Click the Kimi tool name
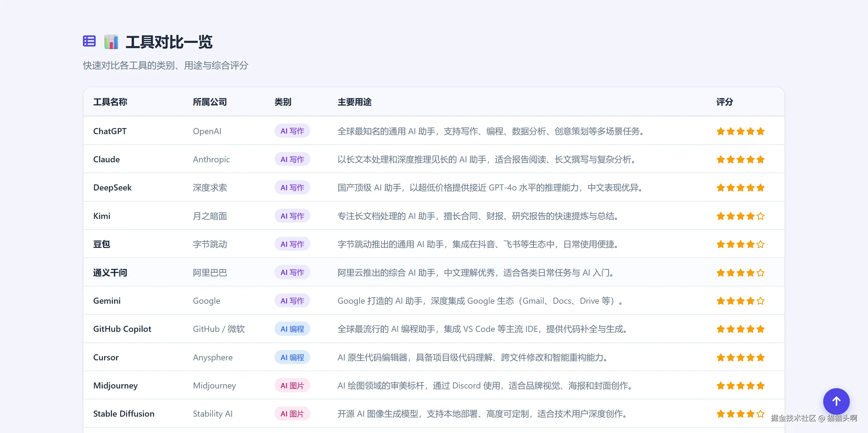868x433 pixels. [x=102, y=216]
